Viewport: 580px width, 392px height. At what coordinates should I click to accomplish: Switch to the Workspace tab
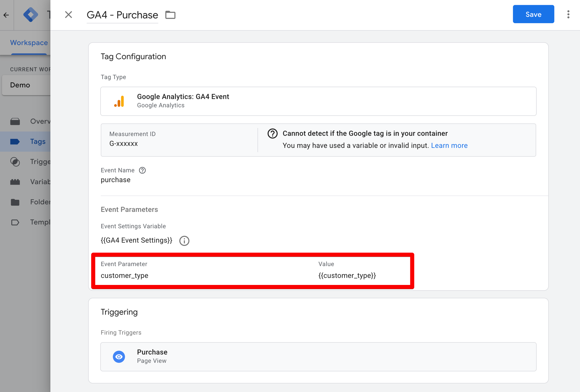pyautogui.click(x=29, y=43)
